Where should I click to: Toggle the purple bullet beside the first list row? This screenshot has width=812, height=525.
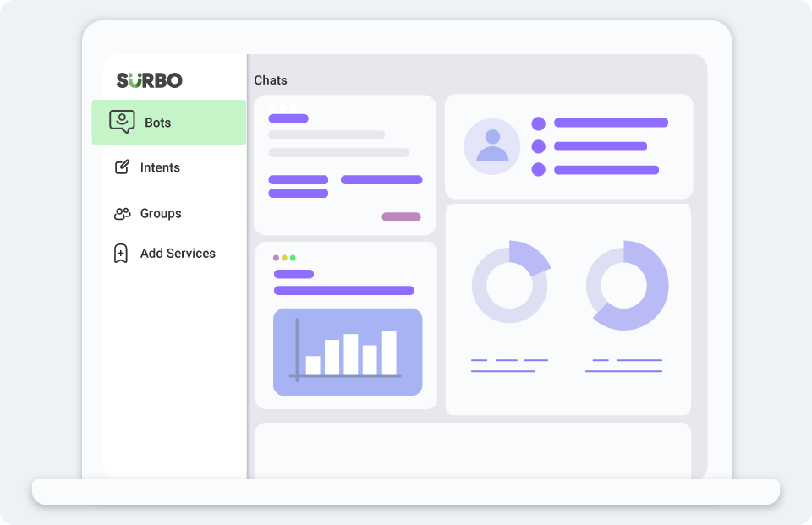click(539, 122)
